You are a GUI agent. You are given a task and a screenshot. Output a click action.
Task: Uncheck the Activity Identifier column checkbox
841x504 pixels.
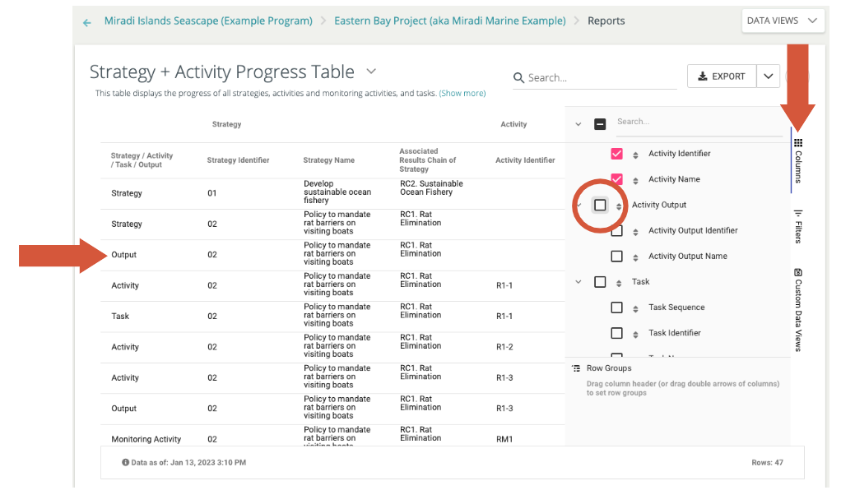point(616,154)
